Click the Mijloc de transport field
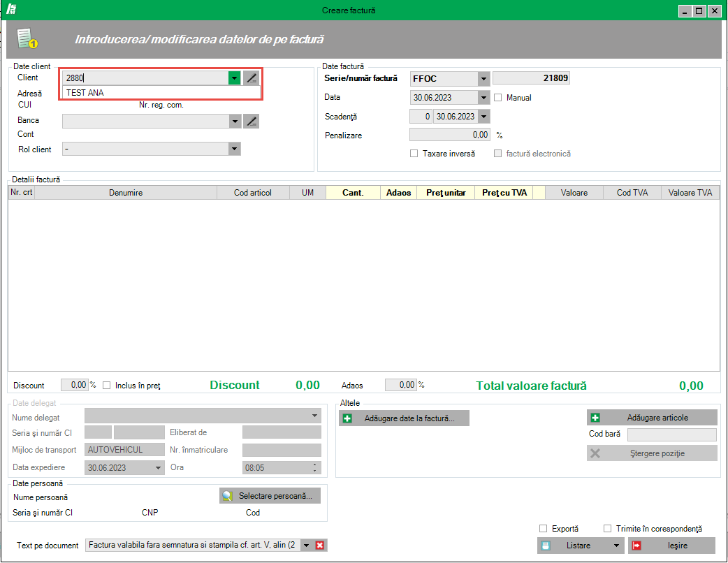The image size is (728, 563). click(x=124, y=450)
